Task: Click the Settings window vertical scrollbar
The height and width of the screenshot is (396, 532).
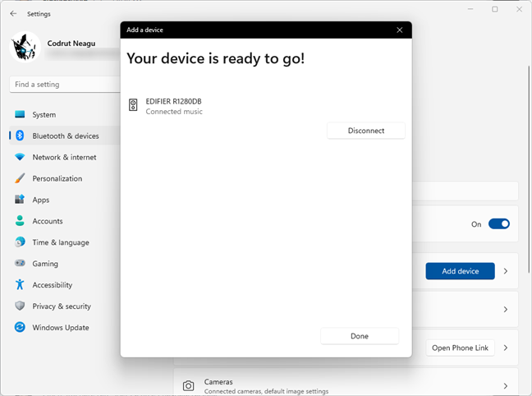Action: [x=529, y=168]
